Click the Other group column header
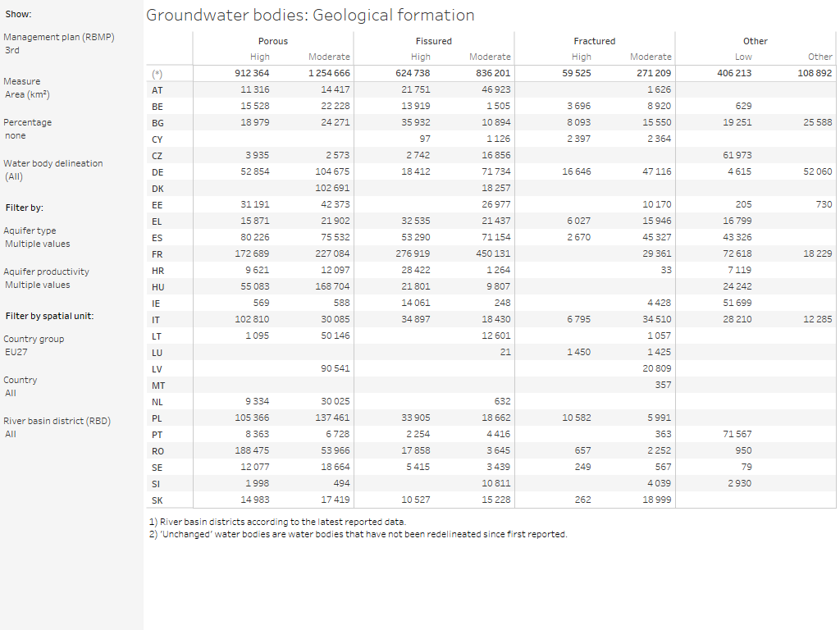This screenshot has width=840, height=630. tap(755, 41)
